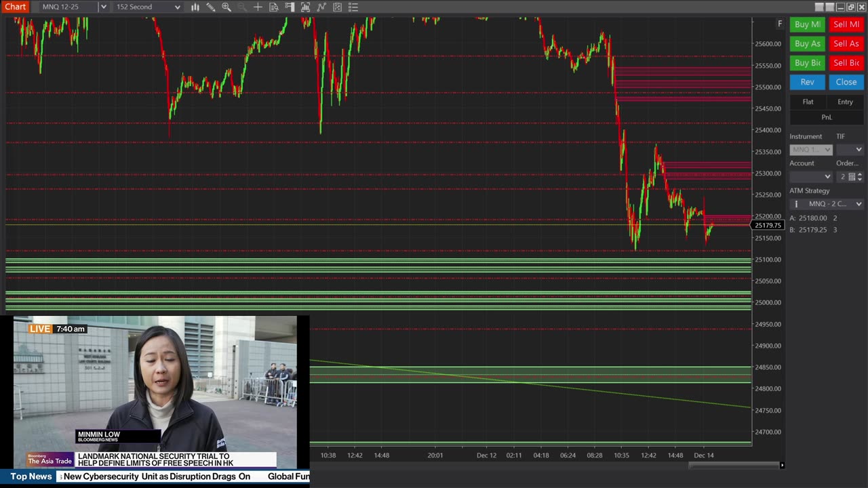Open the list-style toolbar icon
Viewport: 868px width, 488px height.
[353, 7]
